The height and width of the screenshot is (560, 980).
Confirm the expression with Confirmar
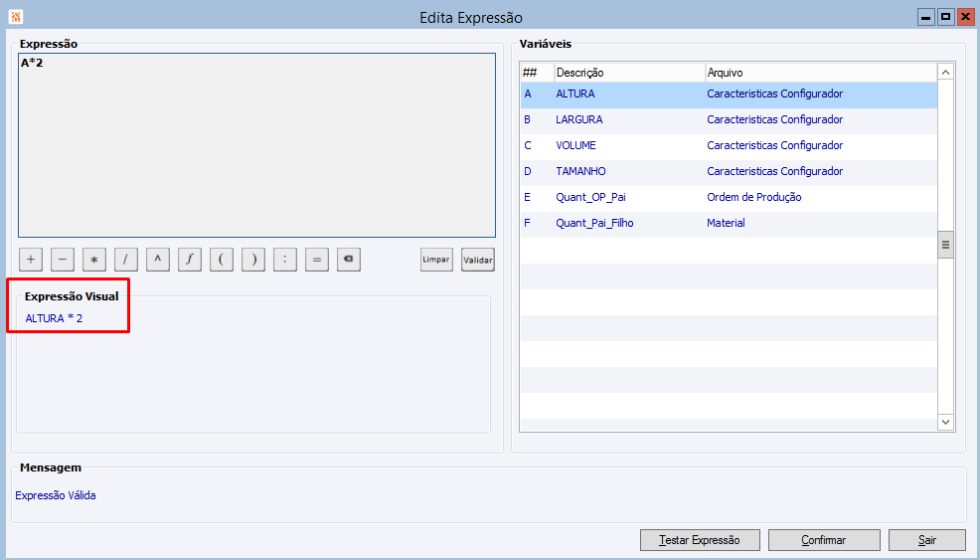point(824,540)
